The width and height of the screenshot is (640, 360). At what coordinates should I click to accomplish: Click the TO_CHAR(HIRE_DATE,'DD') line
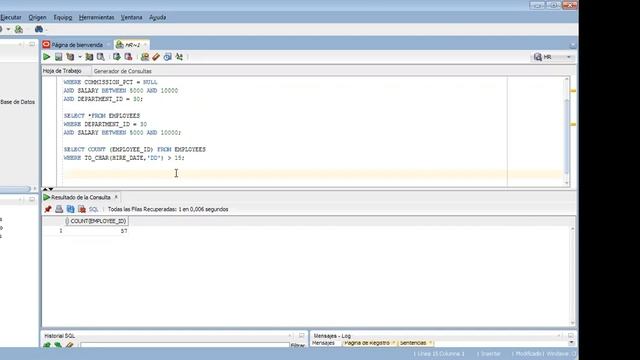pyautogui.click(x=124, y=158)
